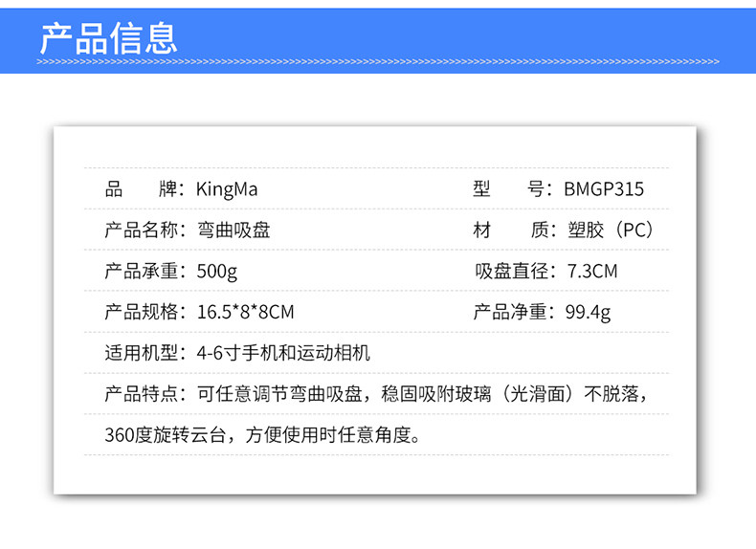Select the product name 弯曲吸盘
This screenshot has width=756, height=549.
[233, 231]
